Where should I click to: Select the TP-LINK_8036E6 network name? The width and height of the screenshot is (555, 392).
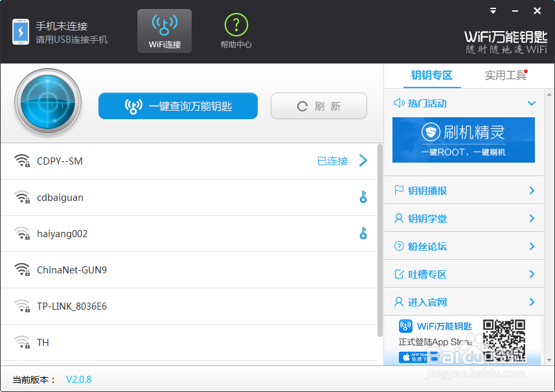(x=72, y=306)
